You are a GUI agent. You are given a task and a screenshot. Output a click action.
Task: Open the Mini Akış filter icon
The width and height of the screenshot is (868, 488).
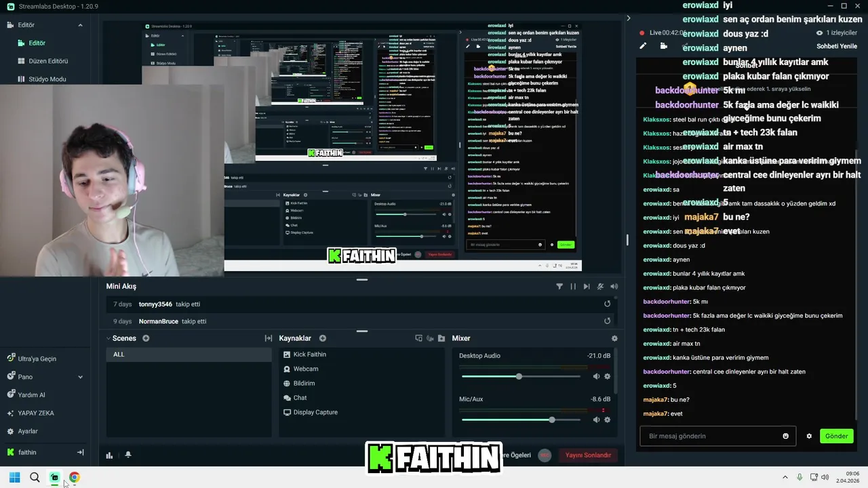point(559,287)
